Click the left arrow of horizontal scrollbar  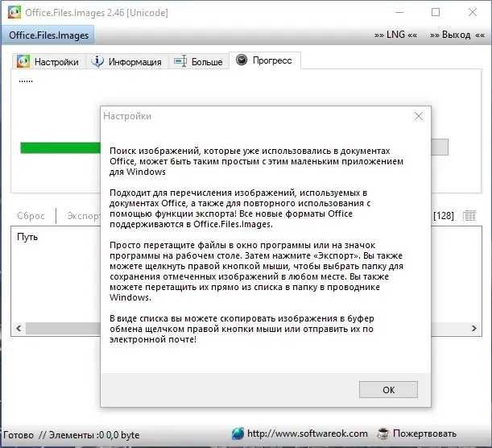point(19,329)
